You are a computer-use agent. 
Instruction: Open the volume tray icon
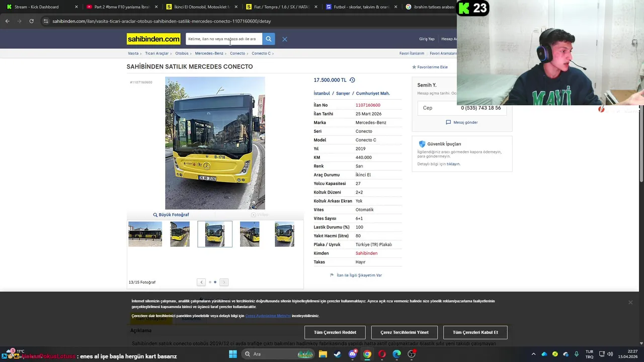coord(610,354)
